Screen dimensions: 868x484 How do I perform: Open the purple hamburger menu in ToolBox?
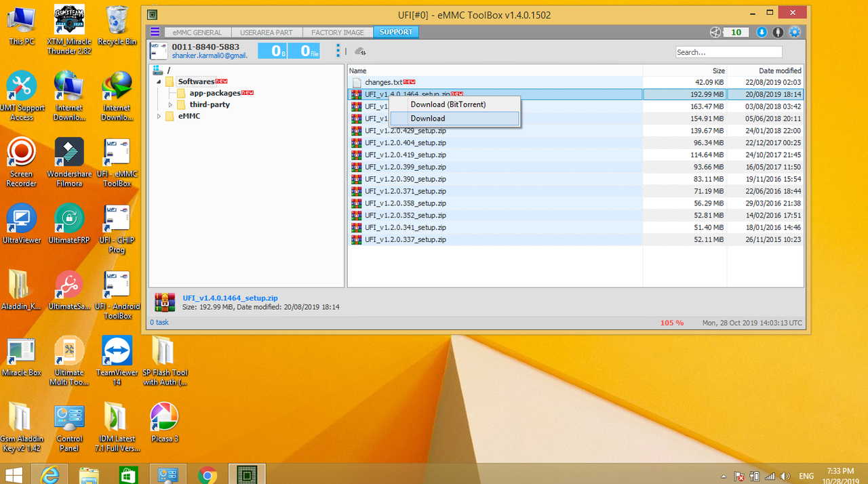155,32
